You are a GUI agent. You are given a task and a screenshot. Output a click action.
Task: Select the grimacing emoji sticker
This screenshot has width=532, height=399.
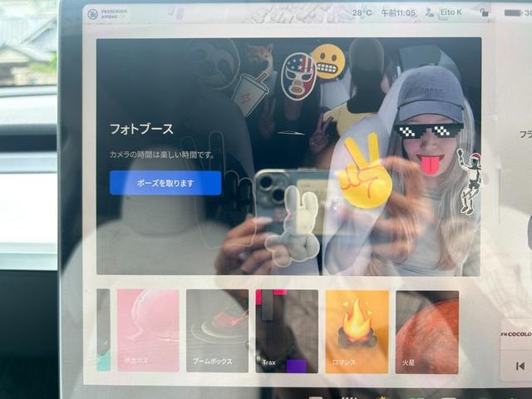tap(328, 62)
